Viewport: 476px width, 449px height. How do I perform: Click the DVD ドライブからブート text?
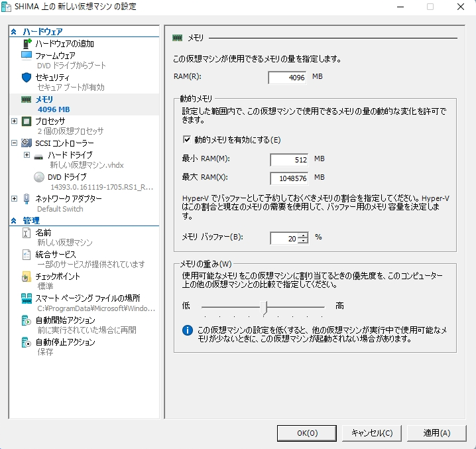point(72,66)
